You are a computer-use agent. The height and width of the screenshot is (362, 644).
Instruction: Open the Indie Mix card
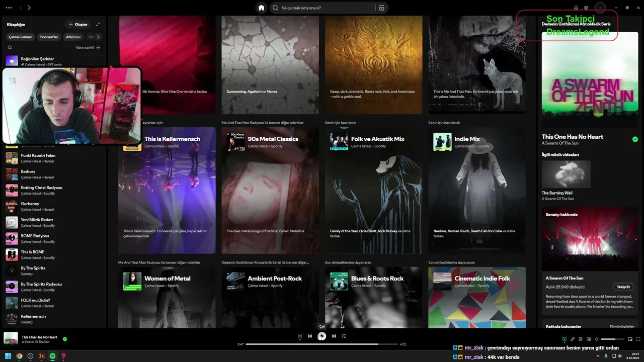point(477,190)
